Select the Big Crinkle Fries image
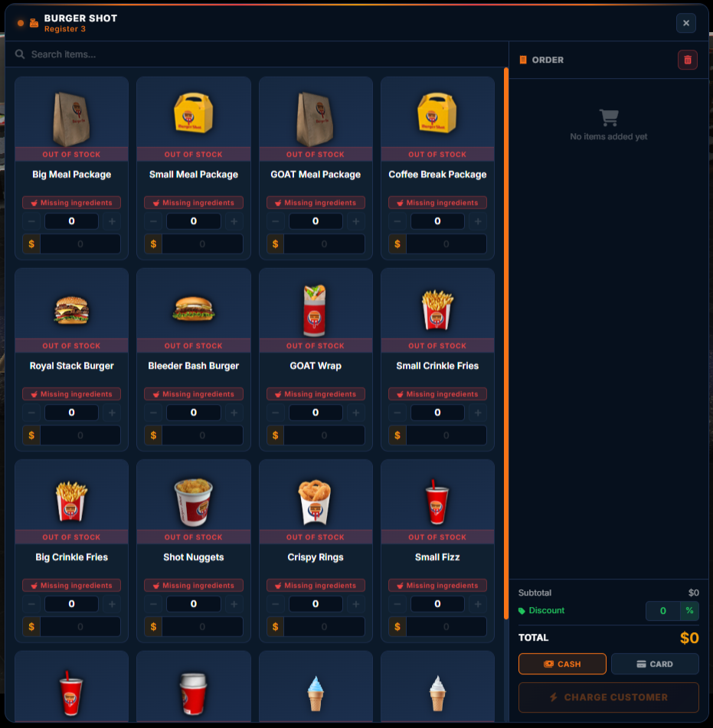The height and width of the screenshot is (728, 713). [x=71, y=501]
